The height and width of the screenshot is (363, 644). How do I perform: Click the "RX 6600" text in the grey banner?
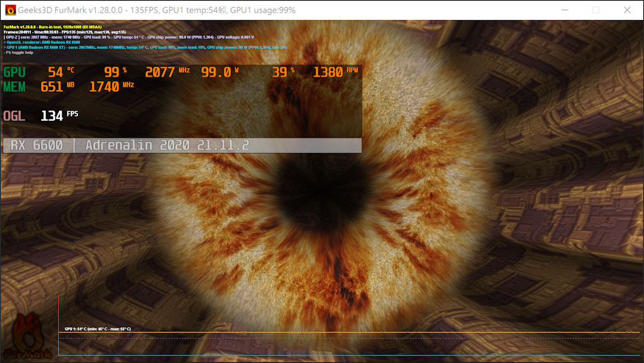click(x=36, y=145)
